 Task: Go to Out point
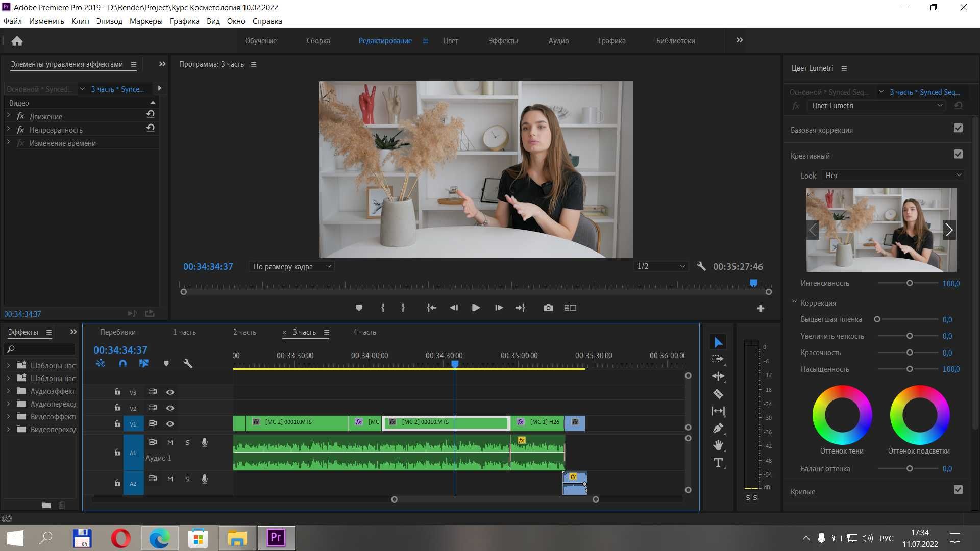tap(520, 308)
